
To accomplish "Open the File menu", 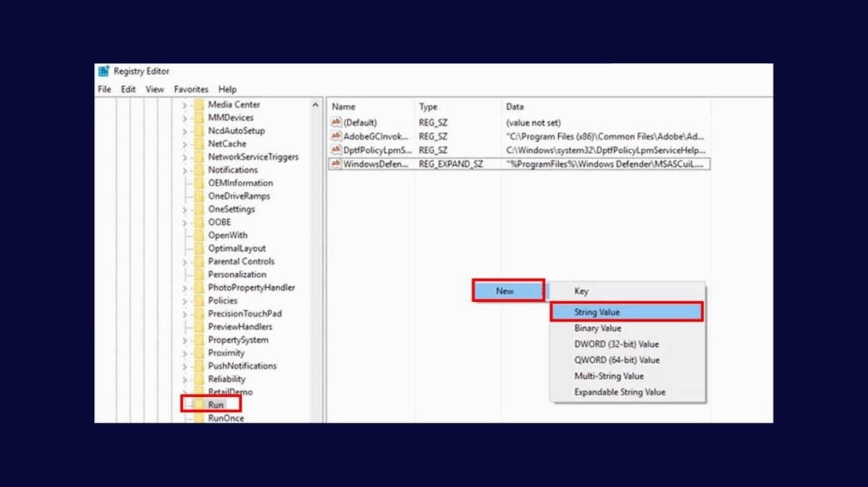I will (x=105, y=89).
